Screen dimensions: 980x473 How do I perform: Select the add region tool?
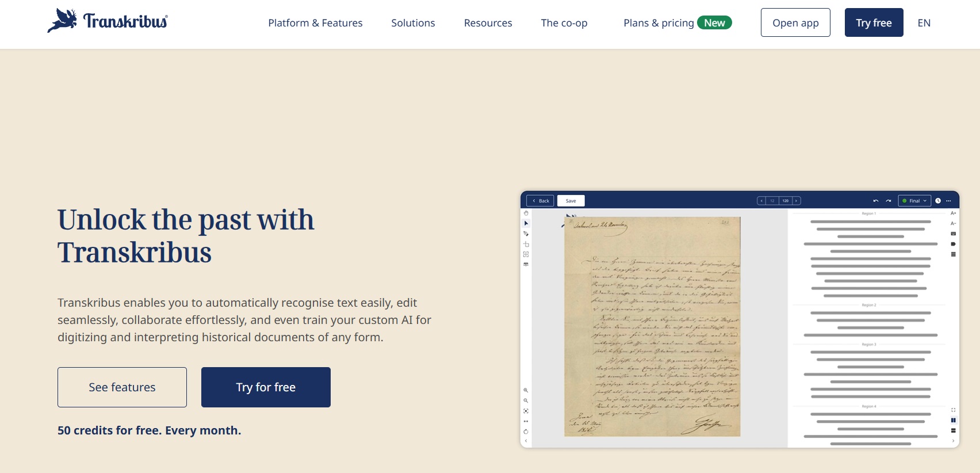click(526, 244)
